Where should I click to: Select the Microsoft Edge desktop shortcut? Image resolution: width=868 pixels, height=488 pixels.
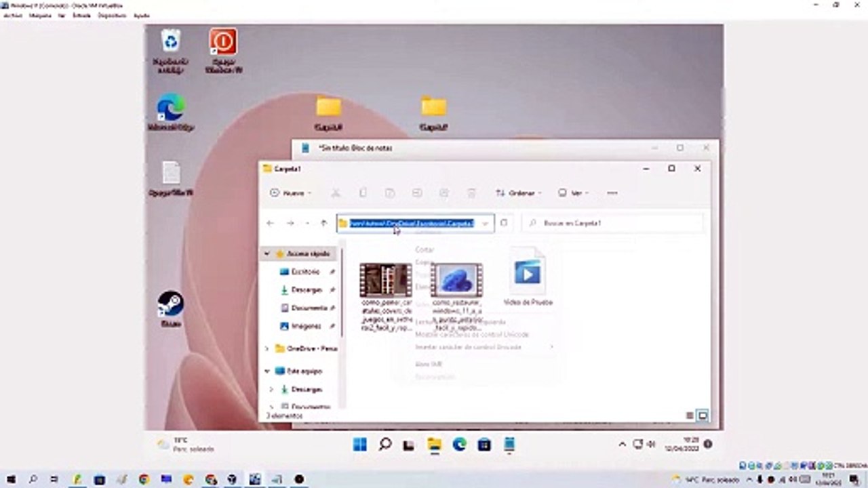(x=171, y=113)
